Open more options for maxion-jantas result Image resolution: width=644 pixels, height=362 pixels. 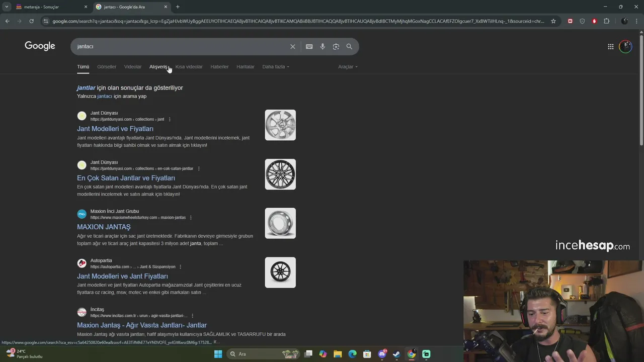(191, 218)
